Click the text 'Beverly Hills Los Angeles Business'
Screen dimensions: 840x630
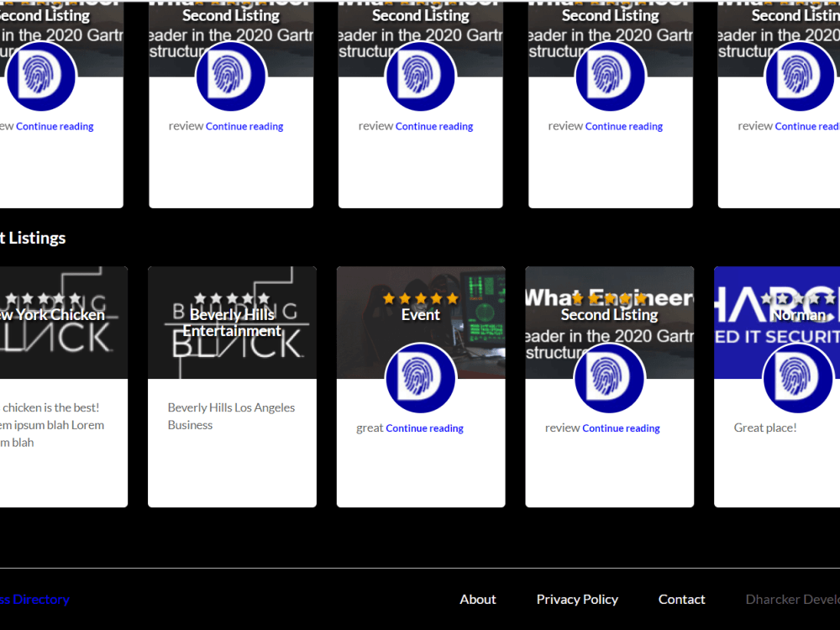[x=232, y=417]
